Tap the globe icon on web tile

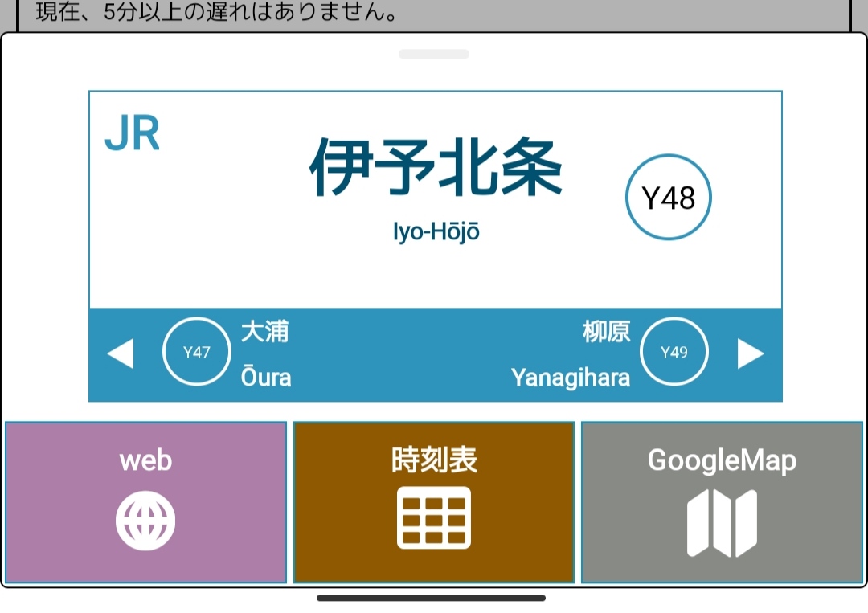[x=145, y=521]
